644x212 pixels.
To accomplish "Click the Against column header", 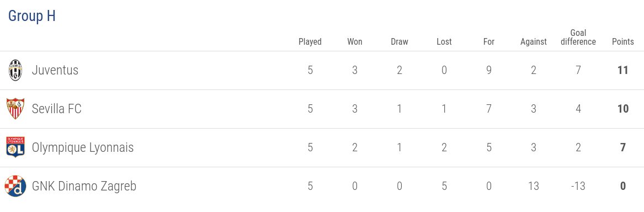I will (x=534, y=41).
